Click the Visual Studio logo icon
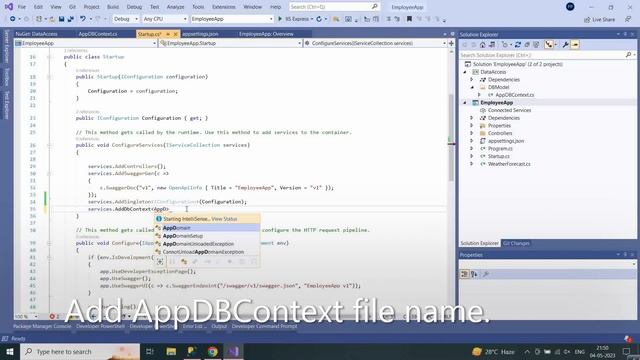This screenshot has height=360, width=640. 9,7
